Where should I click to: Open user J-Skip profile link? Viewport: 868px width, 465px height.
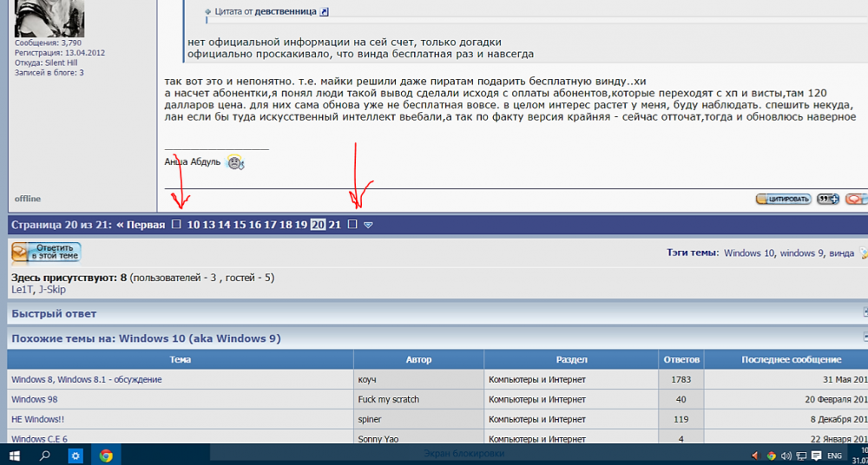[53, 290]
